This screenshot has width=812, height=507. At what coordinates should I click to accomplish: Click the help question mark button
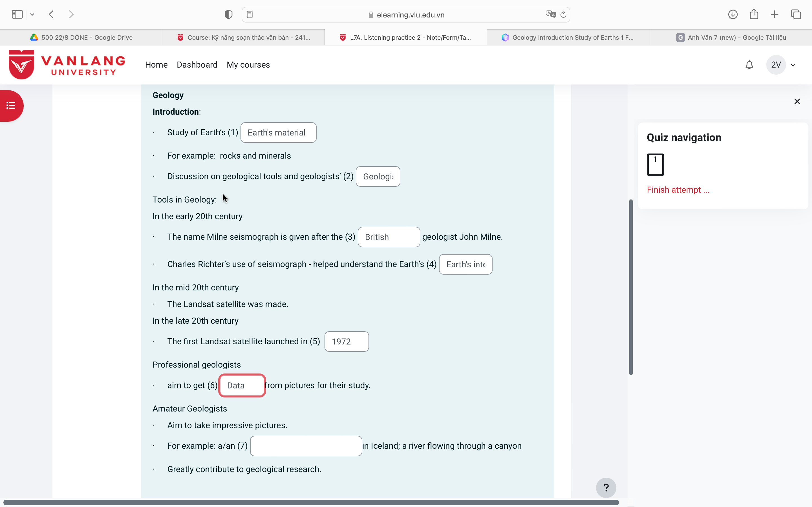pyautogui.click(x=607, y=487)
